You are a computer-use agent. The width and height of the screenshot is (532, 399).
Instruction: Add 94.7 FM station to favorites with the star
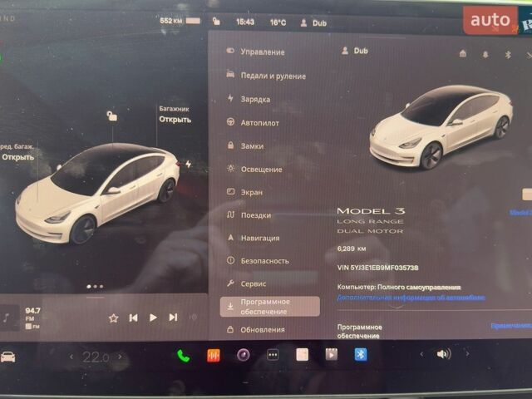[114, 318]
